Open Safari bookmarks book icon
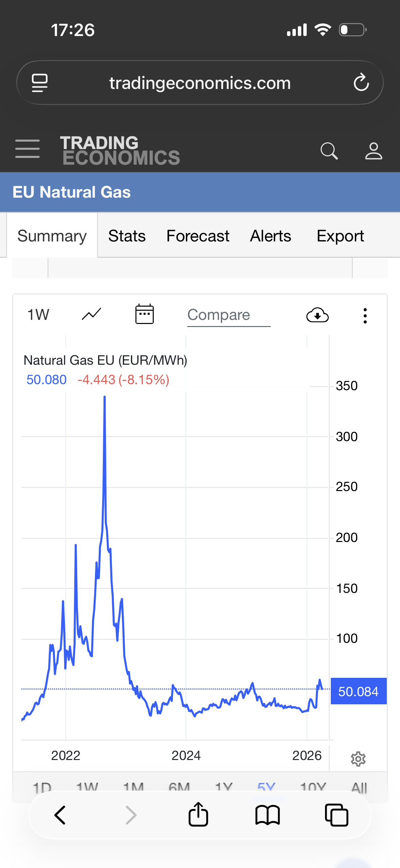Viewport: 400px width, 868px height. [x=267, y=815]
